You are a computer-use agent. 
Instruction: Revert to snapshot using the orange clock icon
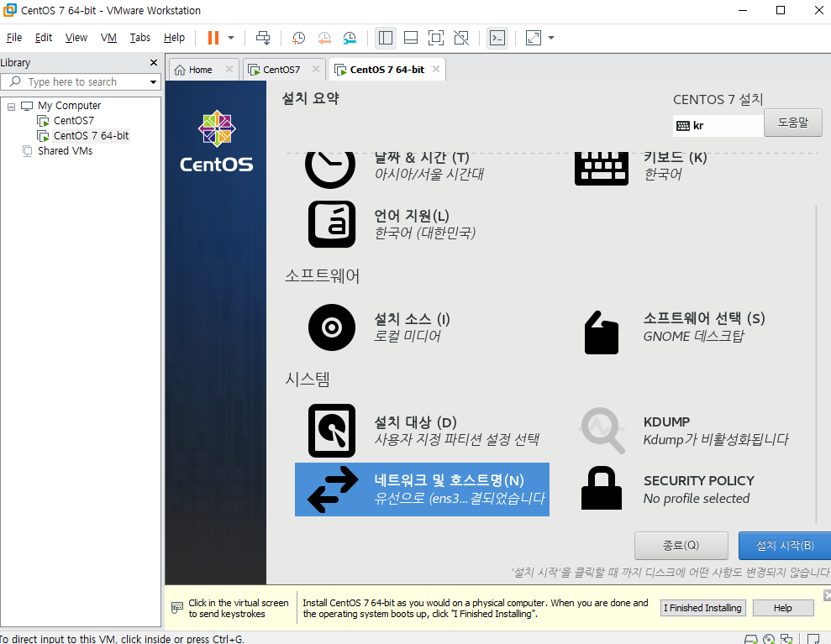[x=323, y=38]
